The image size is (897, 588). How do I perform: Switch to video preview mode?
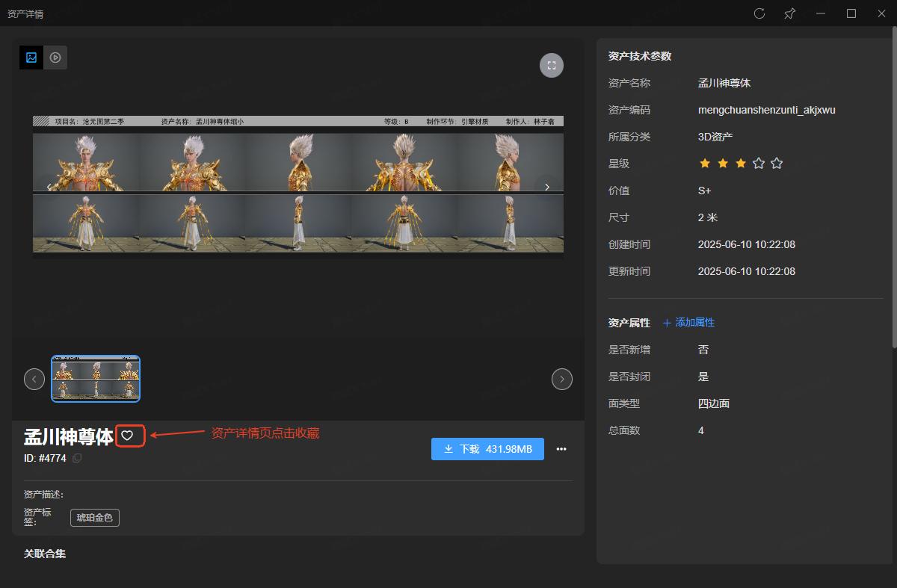click(55, 58)
